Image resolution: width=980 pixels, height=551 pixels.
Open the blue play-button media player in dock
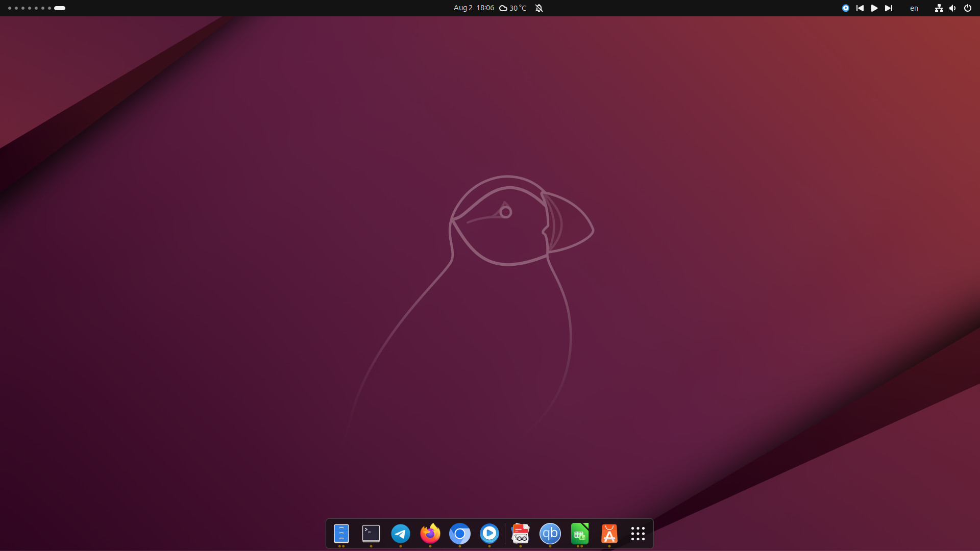[x=489, y=534]
